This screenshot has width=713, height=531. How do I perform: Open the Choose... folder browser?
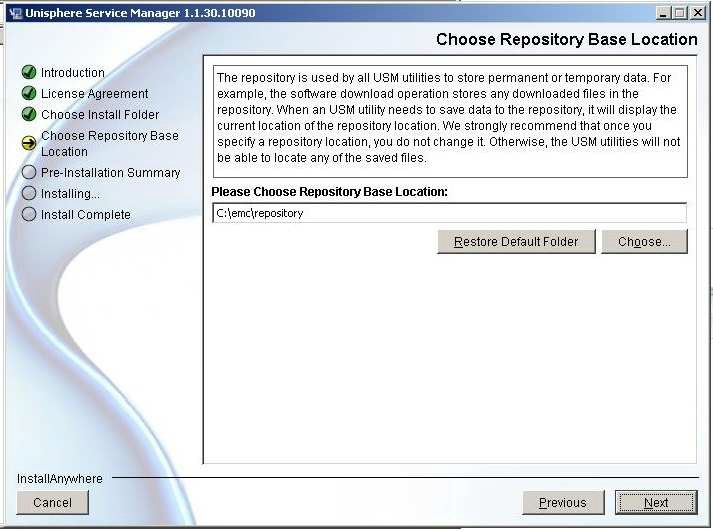coord(644,241)
